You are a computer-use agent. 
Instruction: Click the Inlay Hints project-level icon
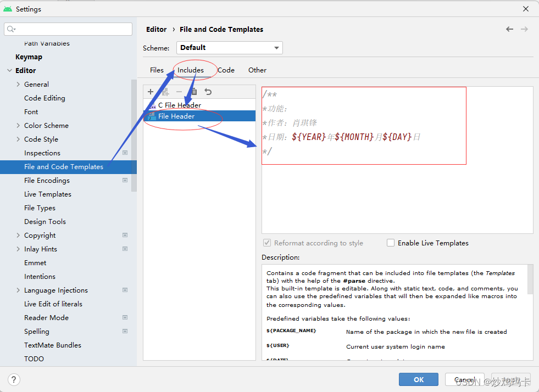125,249
